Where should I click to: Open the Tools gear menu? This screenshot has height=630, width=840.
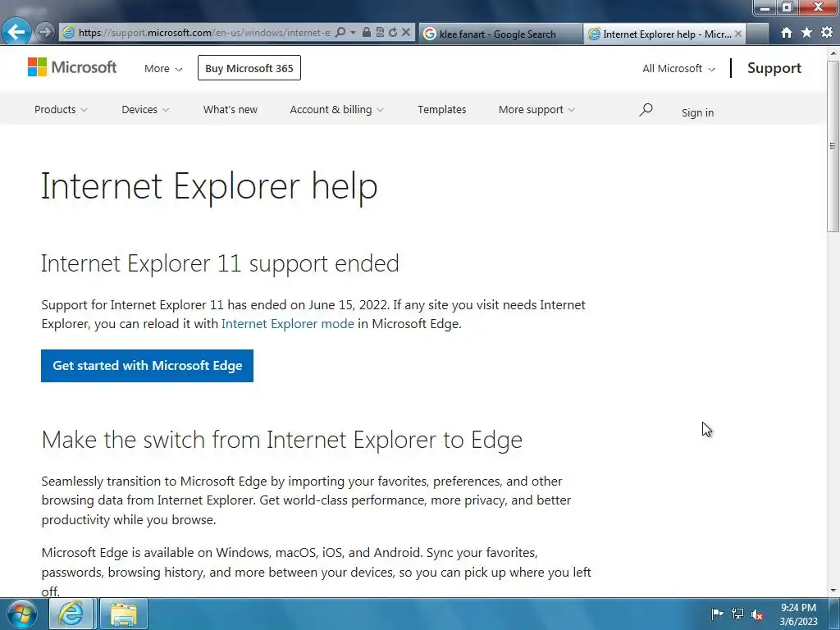tap(827, 33)
